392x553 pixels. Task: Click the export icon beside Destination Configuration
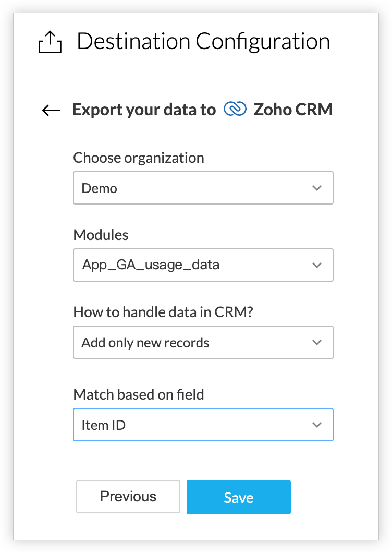pyautogui.click(x=50, y=43)
